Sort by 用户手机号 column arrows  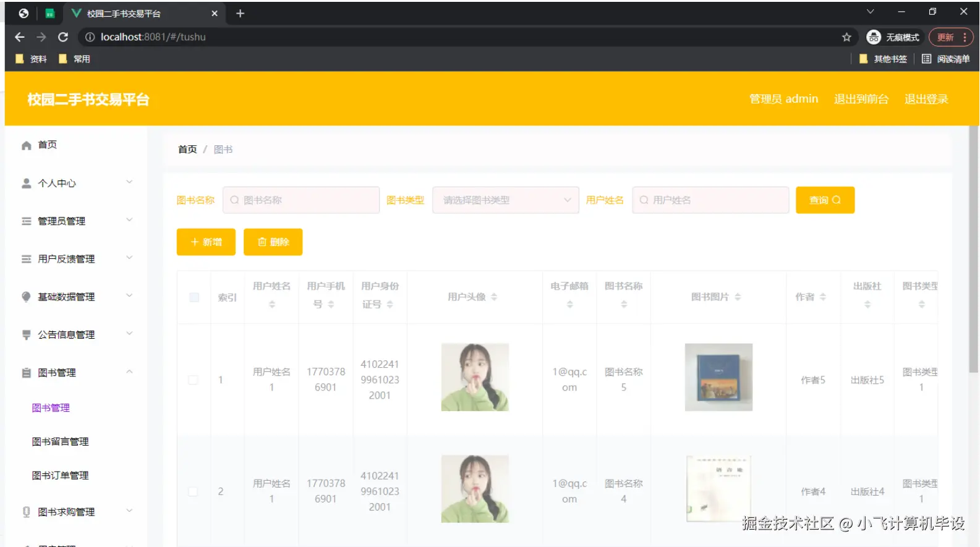click(x=331, y=304)
